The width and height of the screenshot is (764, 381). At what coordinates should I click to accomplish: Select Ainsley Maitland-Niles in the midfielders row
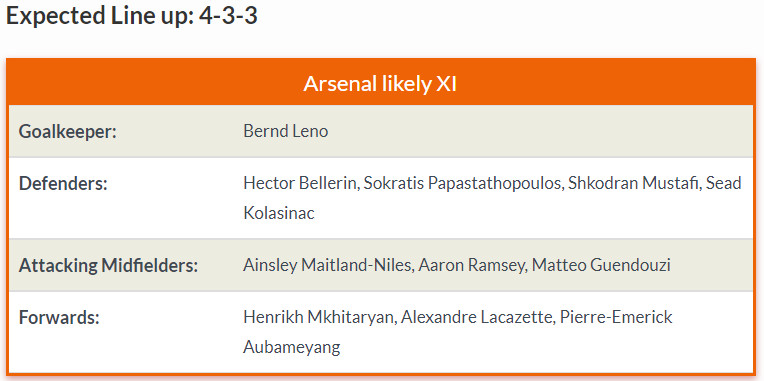point(327,266)
